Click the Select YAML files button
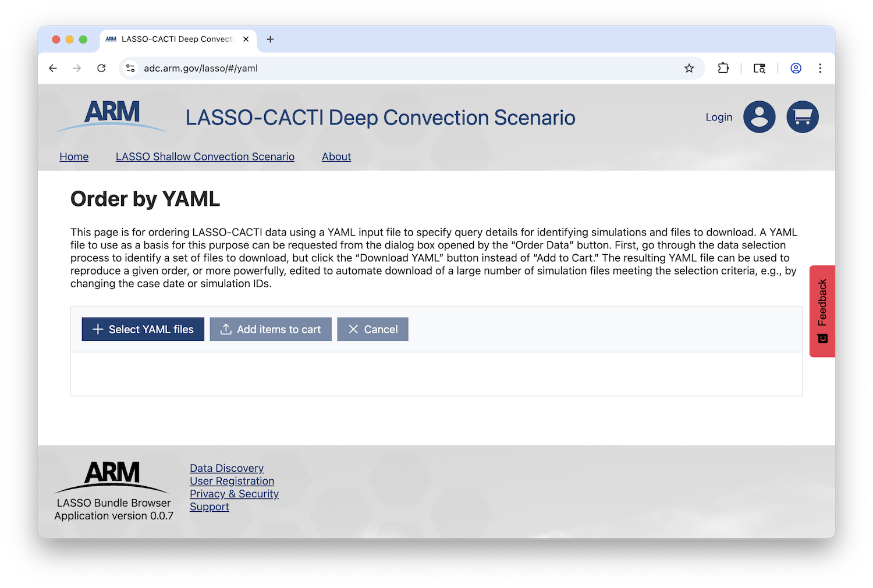Image resolution: width=873 pixels, height=588 pixels. click(x=143, y=329)
